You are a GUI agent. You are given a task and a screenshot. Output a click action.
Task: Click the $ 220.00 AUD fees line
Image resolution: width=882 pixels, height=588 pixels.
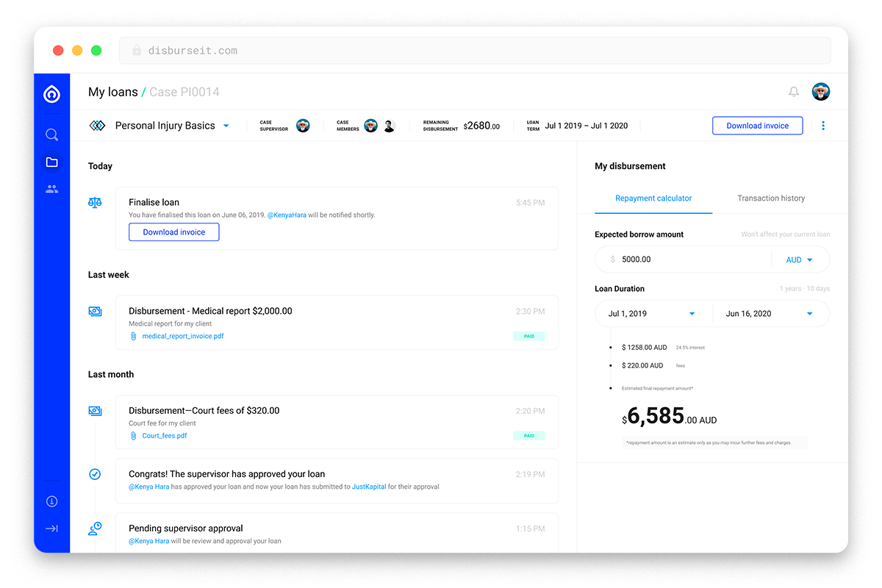point(642,365)
